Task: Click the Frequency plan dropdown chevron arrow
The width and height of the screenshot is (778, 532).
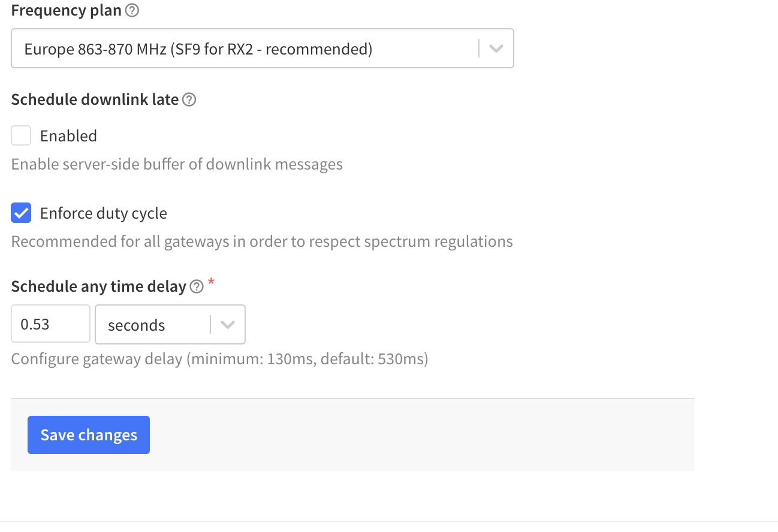Action: pyautogui.click(x=496, y=49)
